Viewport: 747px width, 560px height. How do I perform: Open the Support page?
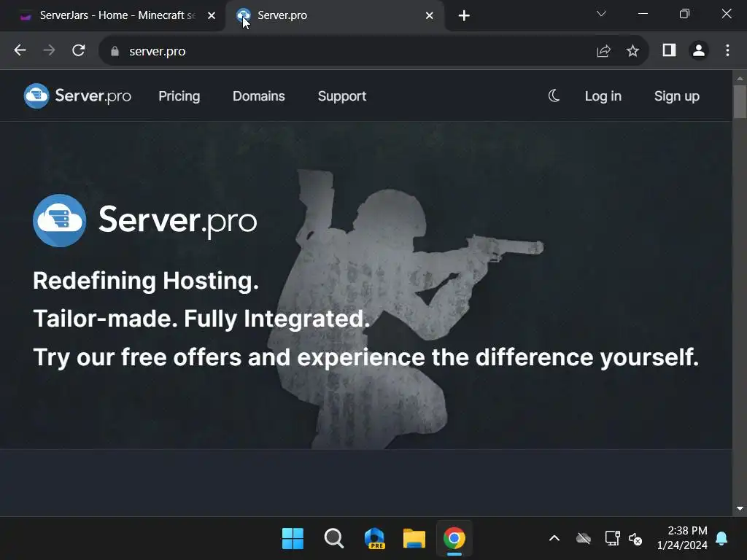pos(342,96)
